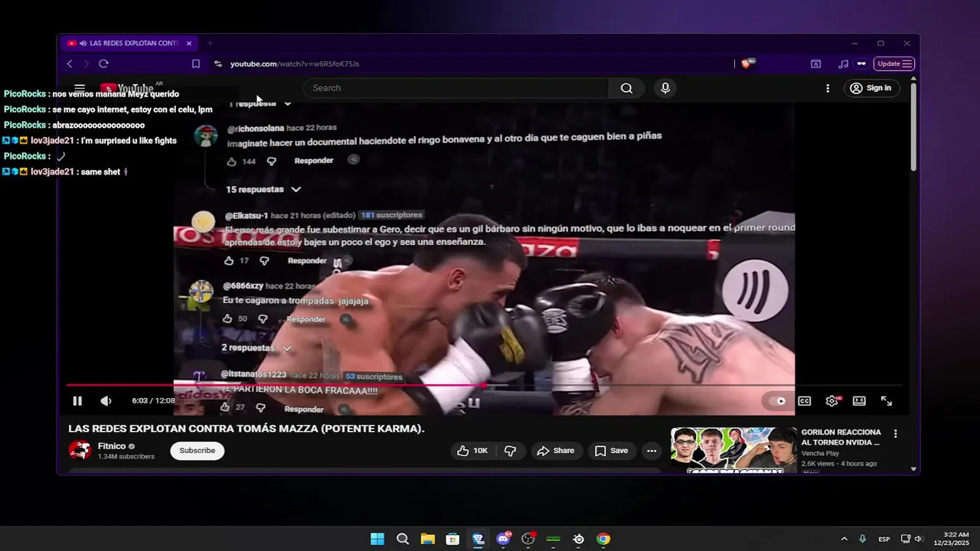Expand 2 respuestas replies
The height and width of the screenshot is (551, 980).
257,347
